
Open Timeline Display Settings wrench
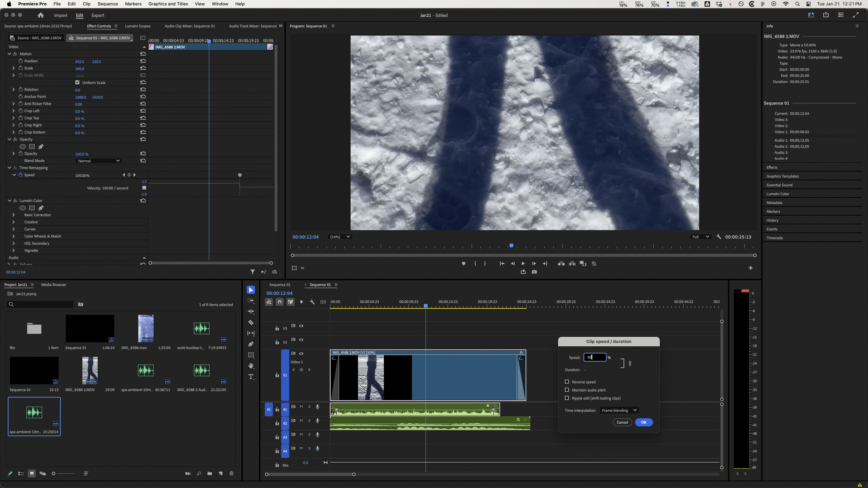pos(312,302)
